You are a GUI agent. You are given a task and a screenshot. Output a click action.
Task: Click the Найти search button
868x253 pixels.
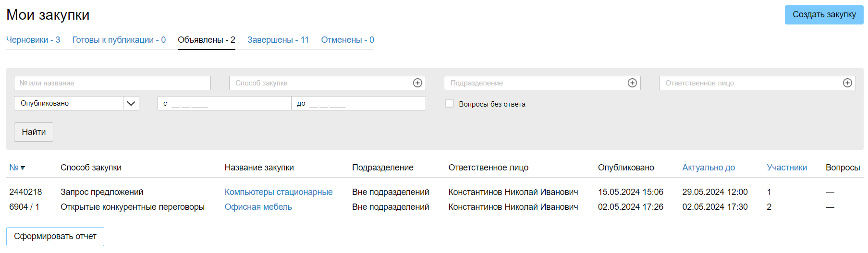pyautogui.click(x=34, y=132)
